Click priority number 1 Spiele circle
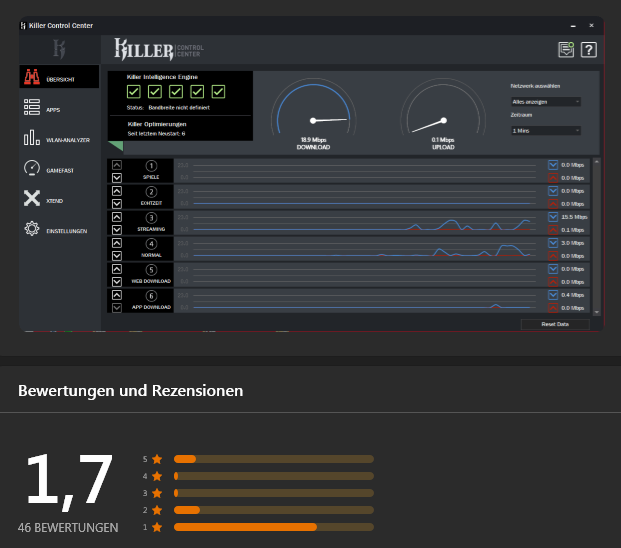Viewport: 621px width, 548px height. click(151, 166)
